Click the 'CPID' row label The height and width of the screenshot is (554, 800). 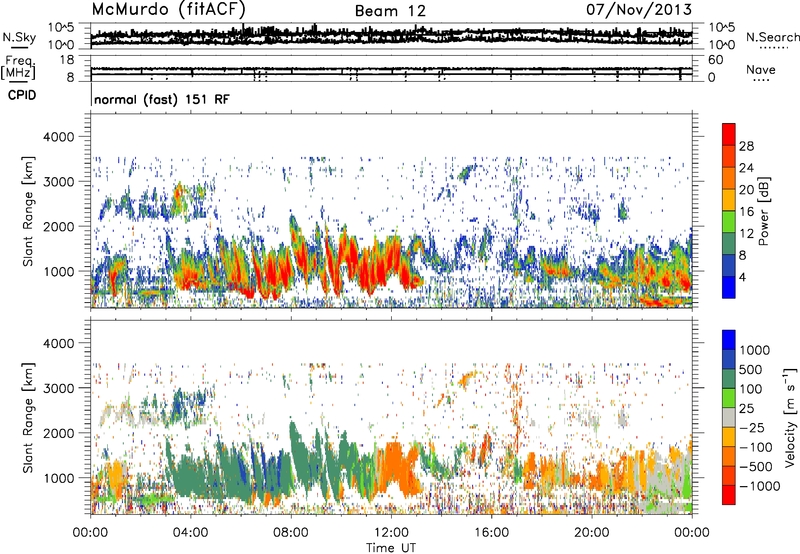point(22,95)
